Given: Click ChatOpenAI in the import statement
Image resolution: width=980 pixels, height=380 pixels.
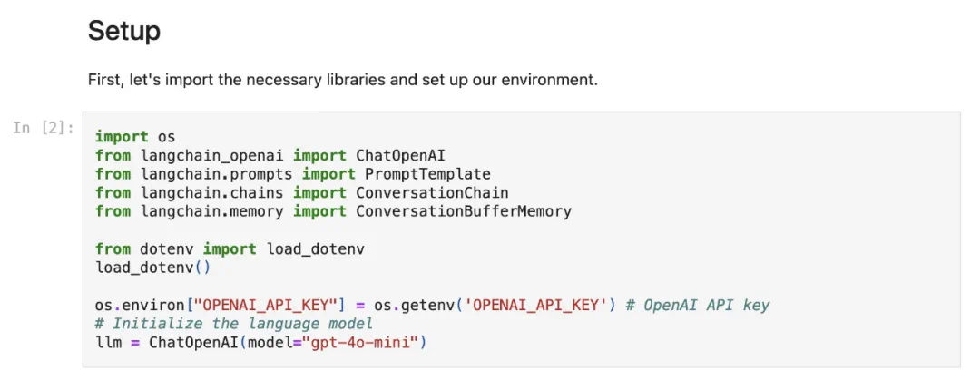Looking at the screenshot, I should [x=400, y=155].
